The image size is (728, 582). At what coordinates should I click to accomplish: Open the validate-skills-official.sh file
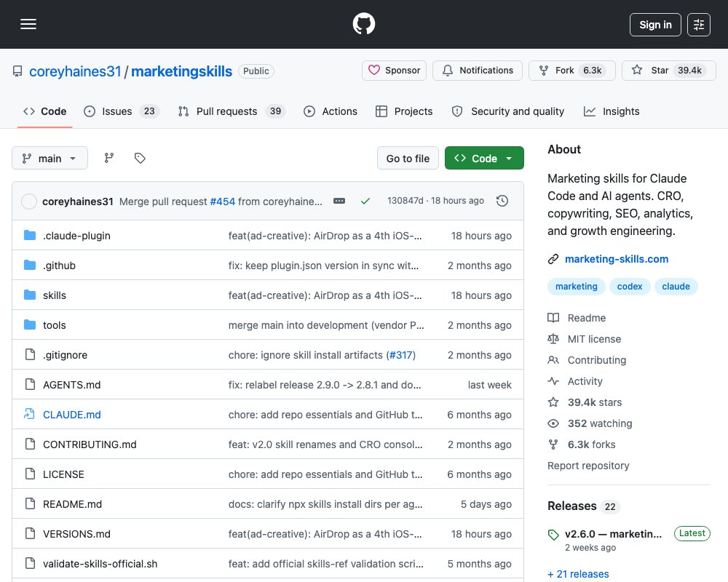click(x=100, y=564)
